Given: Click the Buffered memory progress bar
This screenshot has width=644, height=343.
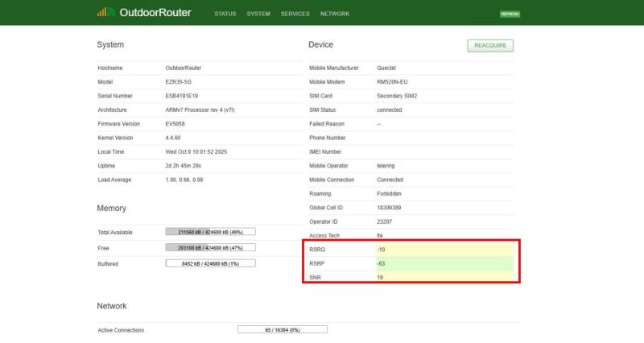Looking at the screenshot, I should (210, 263).
